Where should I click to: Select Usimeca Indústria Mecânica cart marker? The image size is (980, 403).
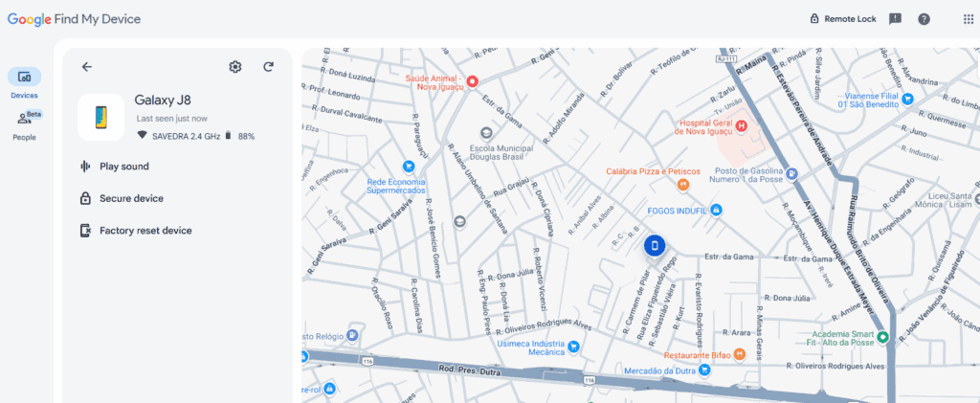coord(573,347)
